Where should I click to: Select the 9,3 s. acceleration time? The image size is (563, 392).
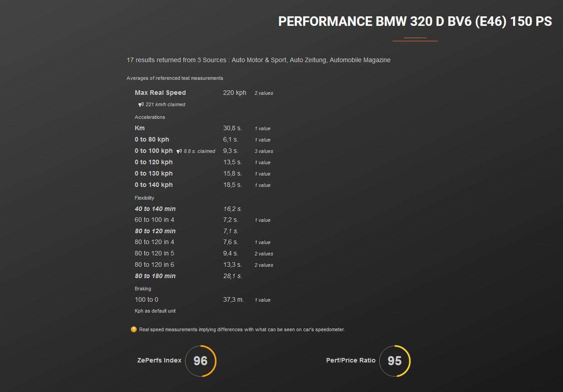230,151
